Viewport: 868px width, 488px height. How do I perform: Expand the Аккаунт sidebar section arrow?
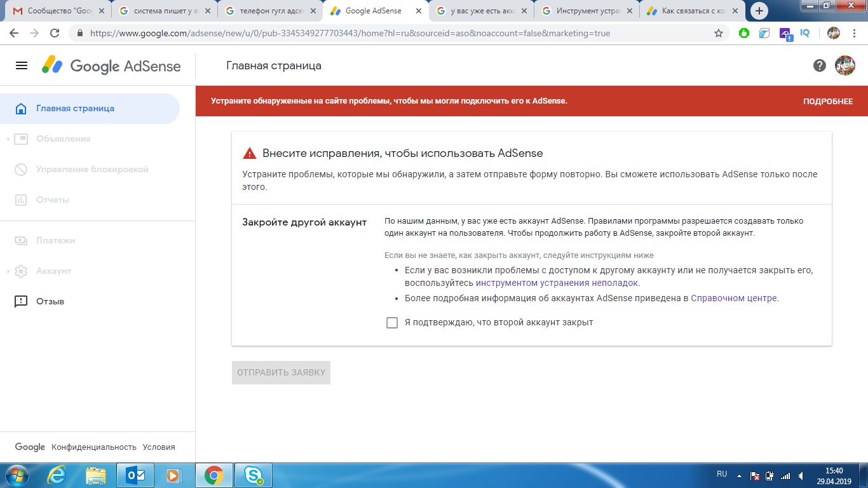point(8,271)
